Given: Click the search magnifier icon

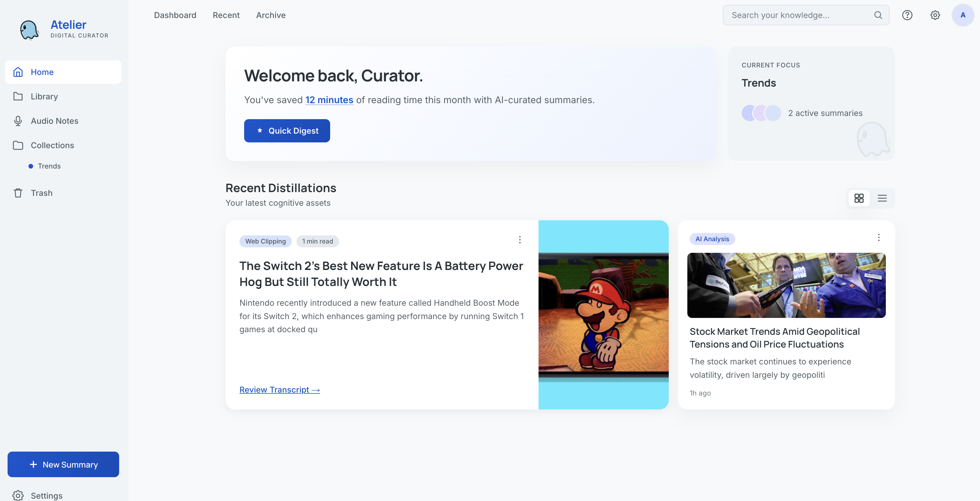Looking at the screenshot, I should tap(878, 15).
